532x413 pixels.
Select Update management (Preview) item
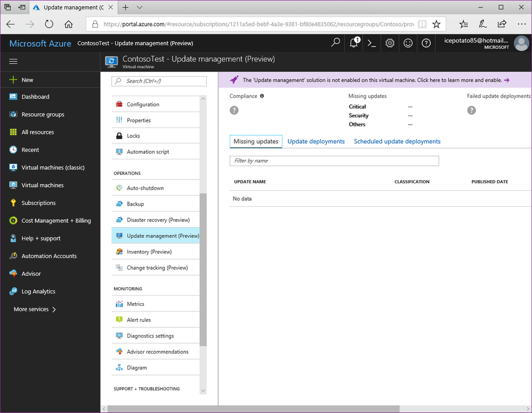(x=156, y=236)
